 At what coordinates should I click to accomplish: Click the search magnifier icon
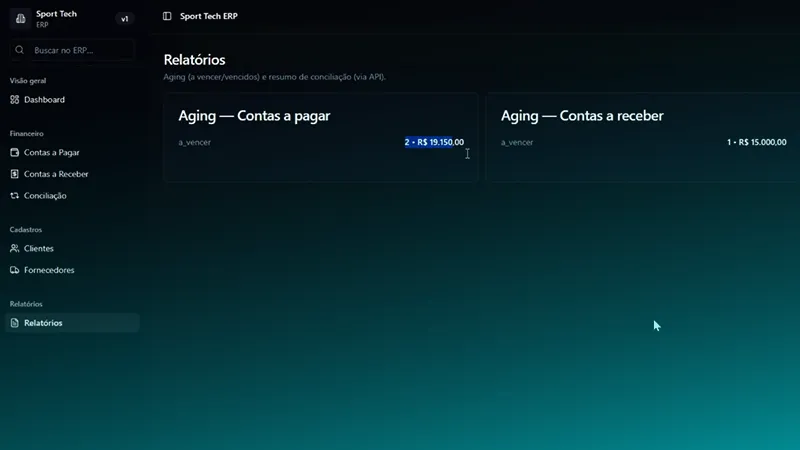(x=19, y=50)
